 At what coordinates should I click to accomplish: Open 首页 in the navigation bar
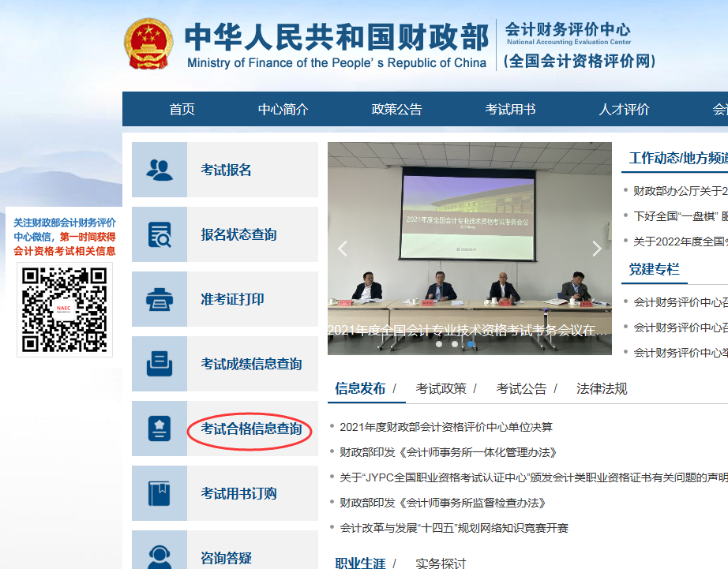[182, 110]
